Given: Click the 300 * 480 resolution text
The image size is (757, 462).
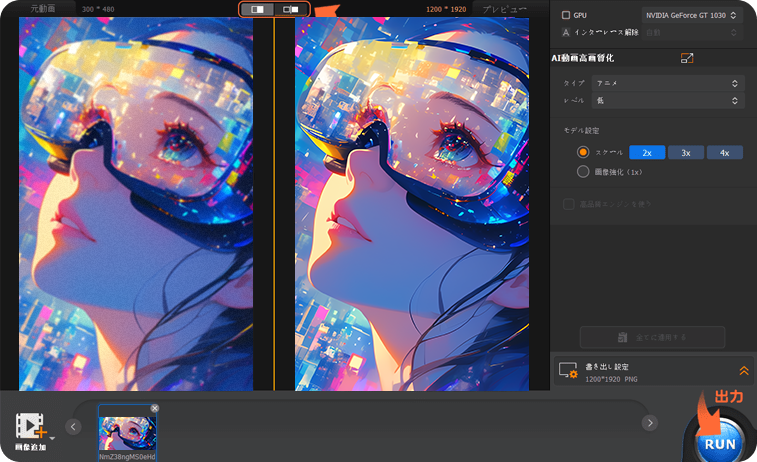Looking at the screenshot, I should point(98,9).
